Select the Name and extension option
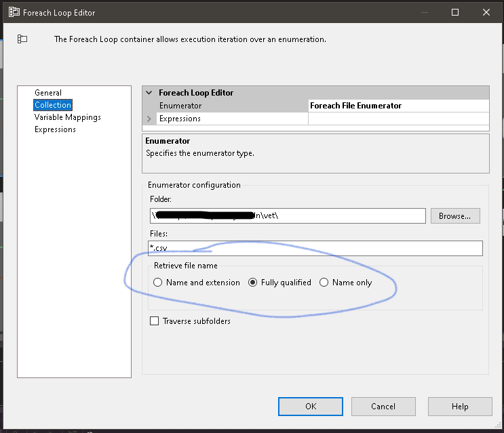 158,283
